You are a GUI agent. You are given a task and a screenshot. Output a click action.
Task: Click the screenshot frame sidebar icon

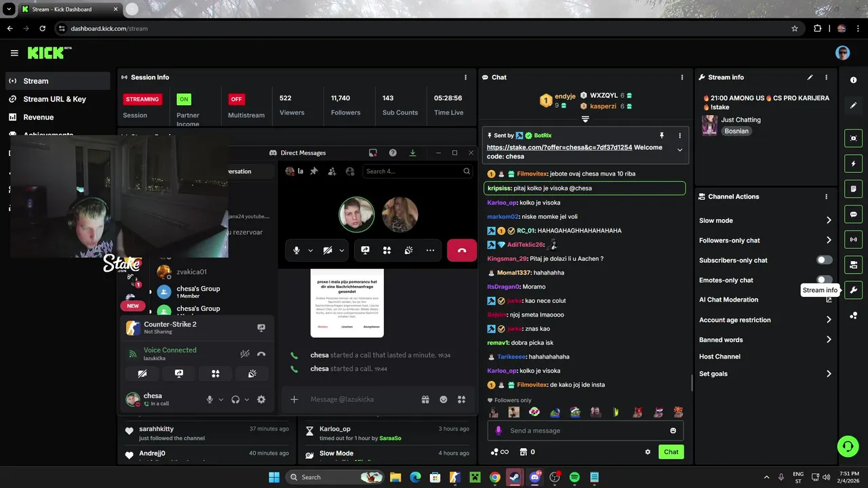click(x=853, y=138)
